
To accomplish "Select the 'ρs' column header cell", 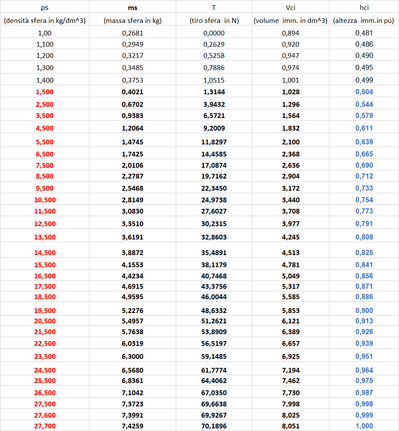I will coord(45,7).
